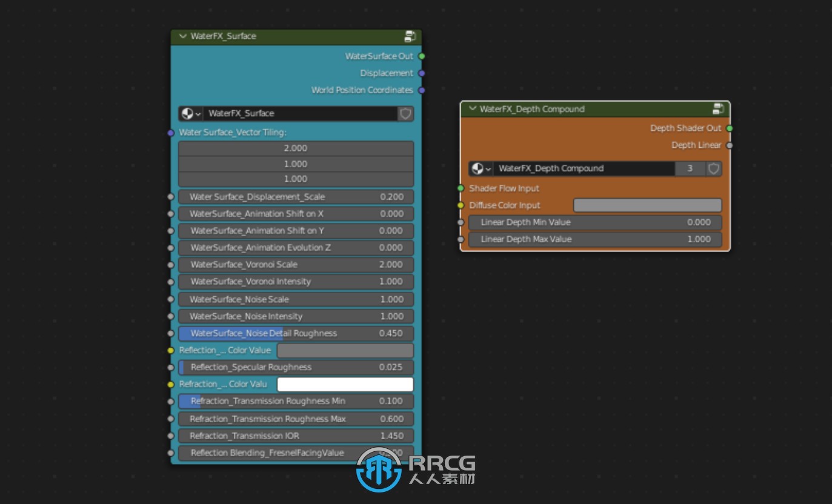
Task: Open the white Refraction Color Value swatch
Action: 345,384
